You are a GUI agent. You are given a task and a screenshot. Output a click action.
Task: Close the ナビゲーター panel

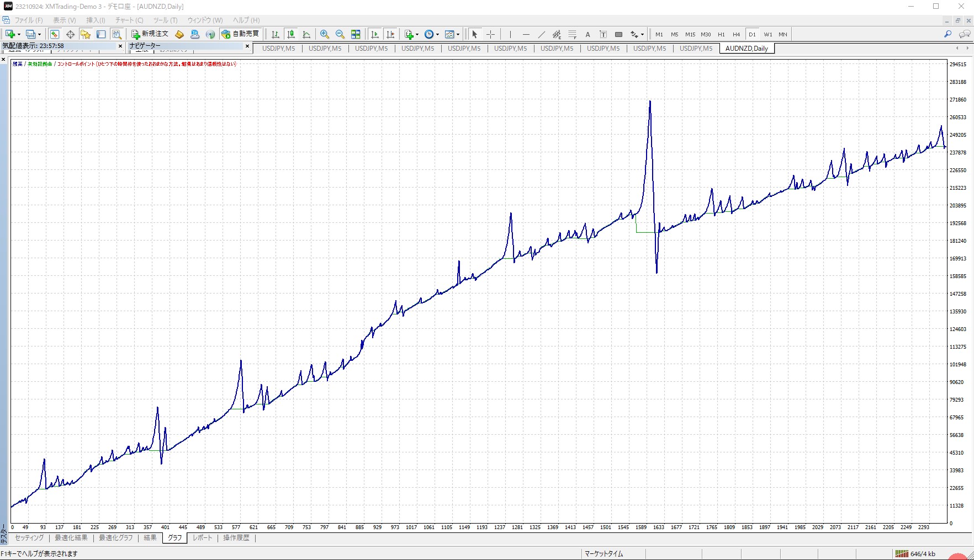pyautogui.click(x=247, y=46)
